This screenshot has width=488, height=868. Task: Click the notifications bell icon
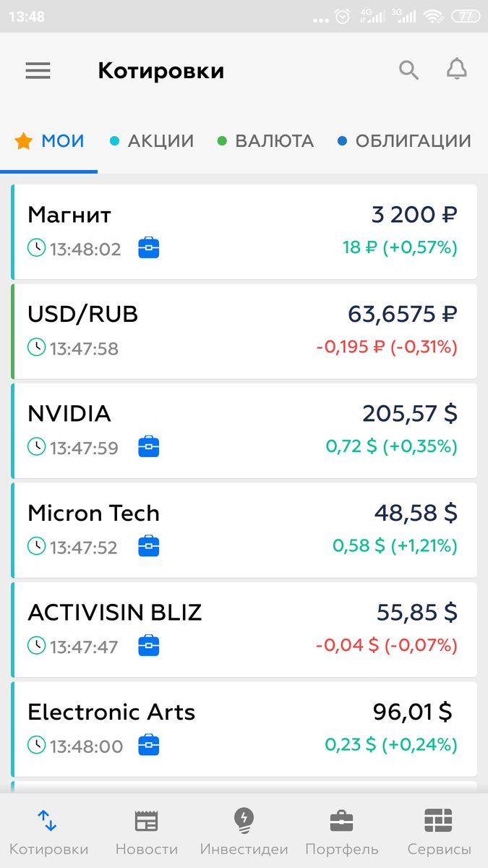pos(456,70)
